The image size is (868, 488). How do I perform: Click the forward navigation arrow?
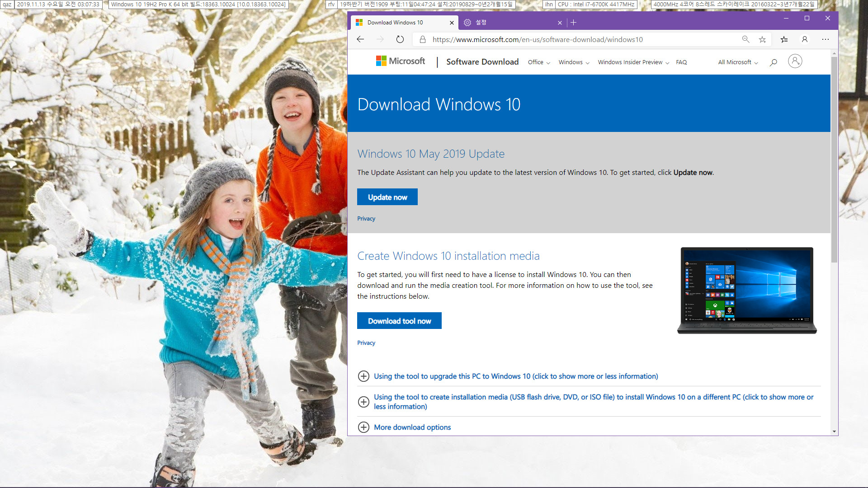pyautogui.click(x=380, y=39)
